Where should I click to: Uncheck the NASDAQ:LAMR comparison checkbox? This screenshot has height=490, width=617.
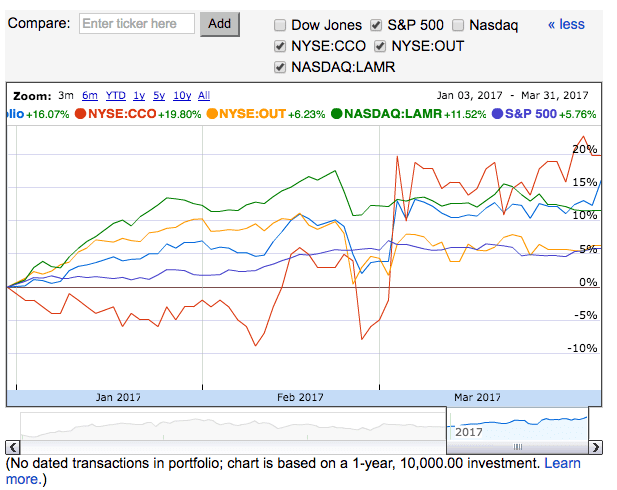[x=280, y=67]
